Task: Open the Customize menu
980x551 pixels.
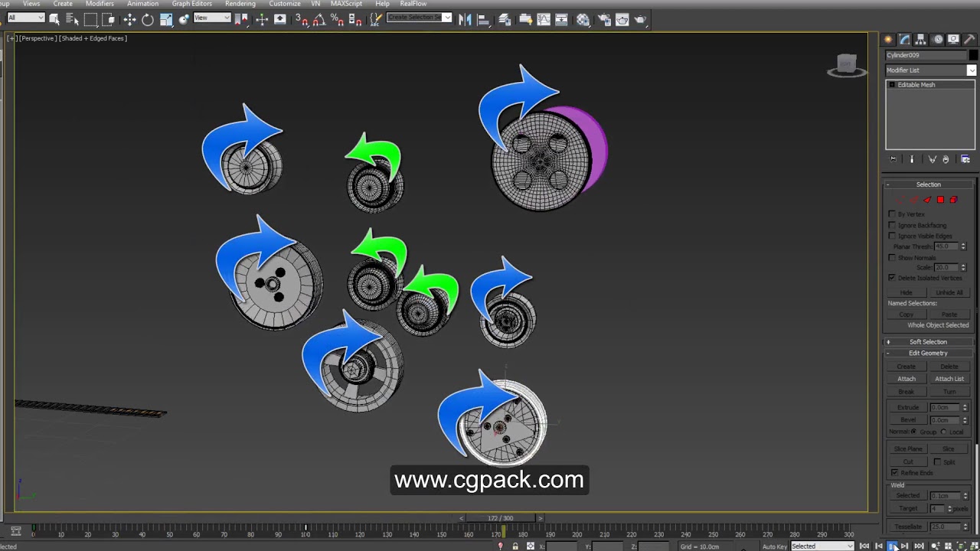Action: click(x=285, y=4)
